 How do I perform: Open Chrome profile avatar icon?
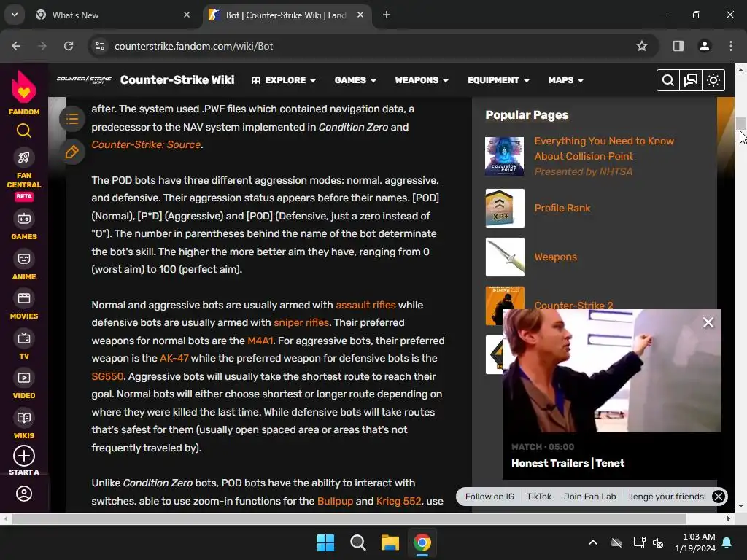tap(704, 46)
